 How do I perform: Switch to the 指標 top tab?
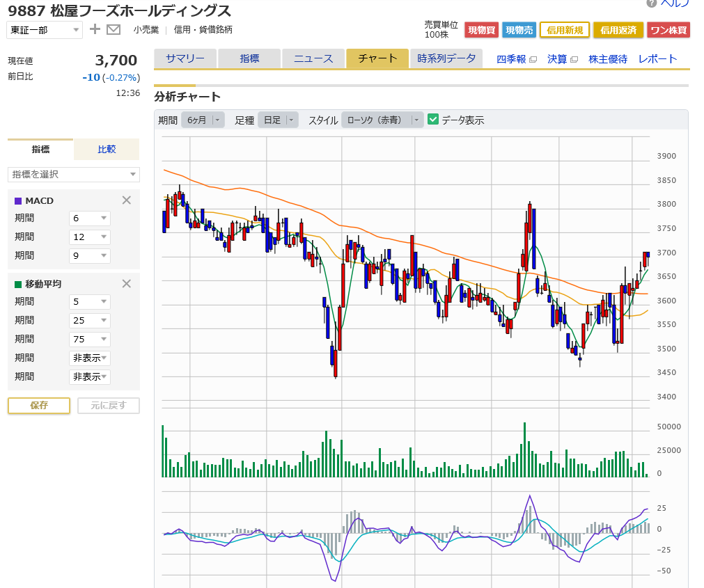click(x=249, y=58)
